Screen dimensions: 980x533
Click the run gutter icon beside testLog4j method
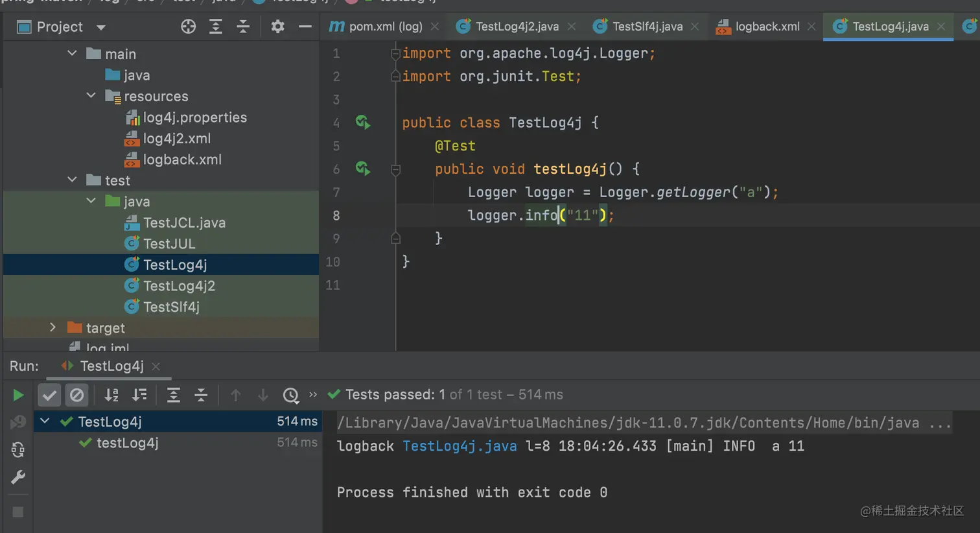[363, 169]
